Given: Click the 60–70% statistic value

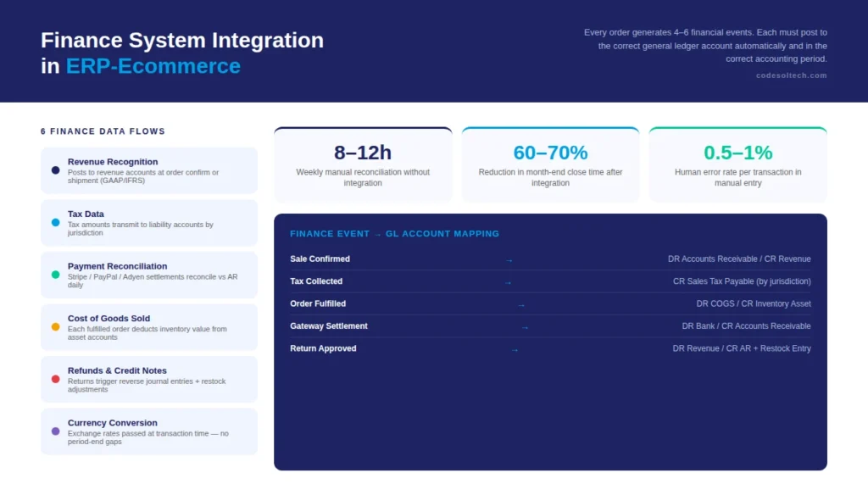Looking at the screenshot, I should (x=550, y=153).
